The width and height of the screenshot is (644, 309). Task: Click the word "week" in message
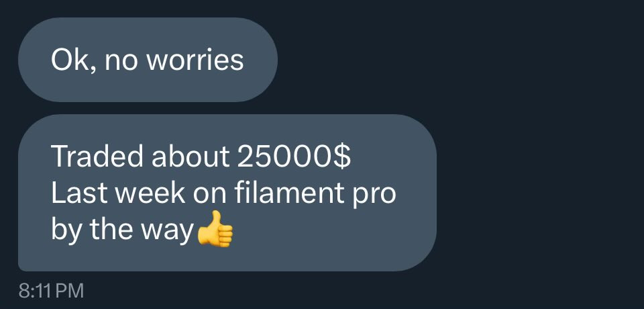point(150,193)
